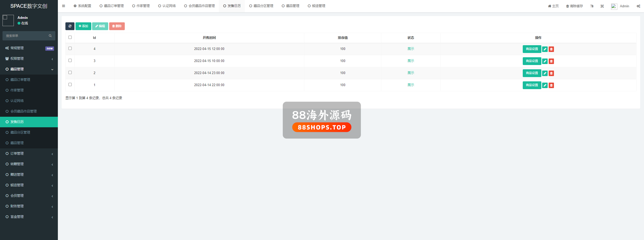Check the checkbox for row Id 4

coord(70,48)
